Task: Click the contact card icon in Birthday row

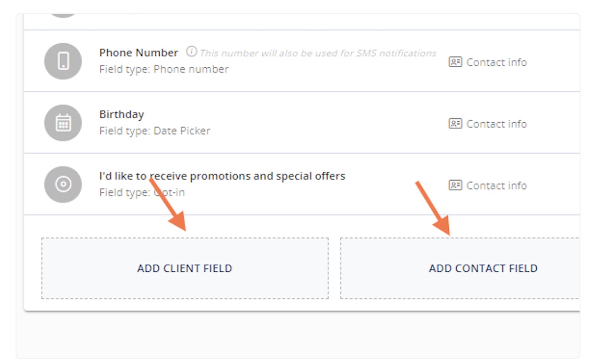Action: click(455, 124)
